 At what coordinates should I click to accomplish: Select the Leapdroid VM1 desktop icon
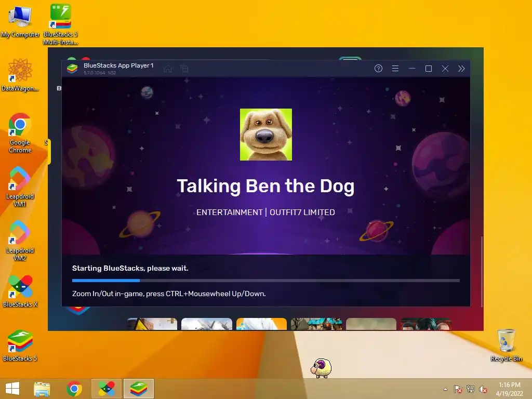(20, 187)
